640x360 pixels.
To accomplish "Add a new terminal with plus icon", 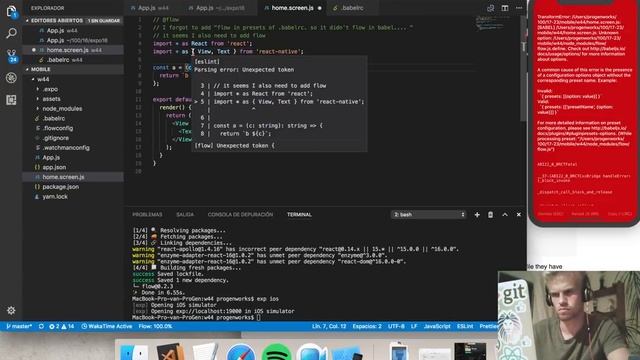I will point(477,215).
